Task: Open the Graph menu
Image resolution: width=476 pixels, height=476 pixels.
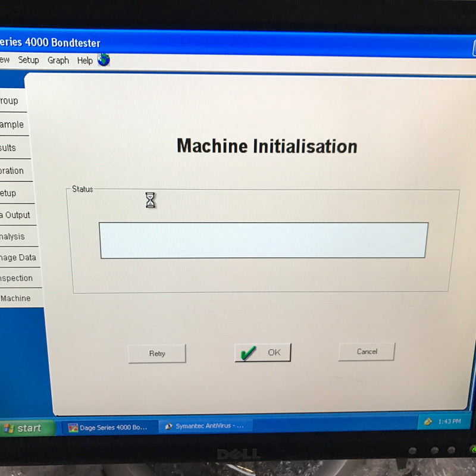Action: 58,60
